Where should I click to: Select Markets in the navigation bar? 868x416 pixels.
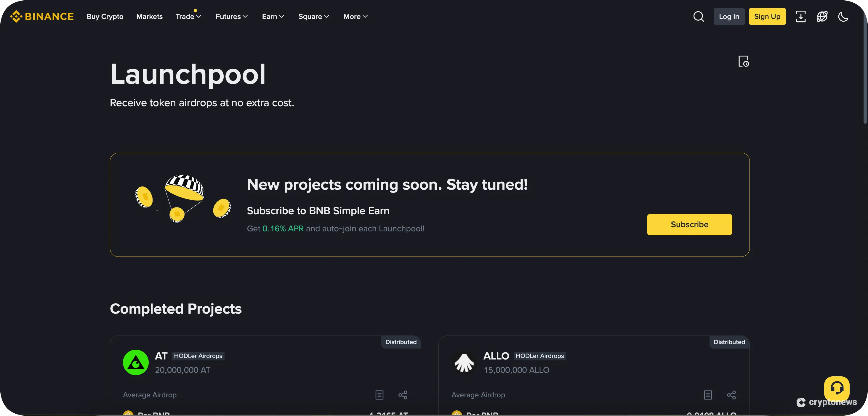pos(149,16)
